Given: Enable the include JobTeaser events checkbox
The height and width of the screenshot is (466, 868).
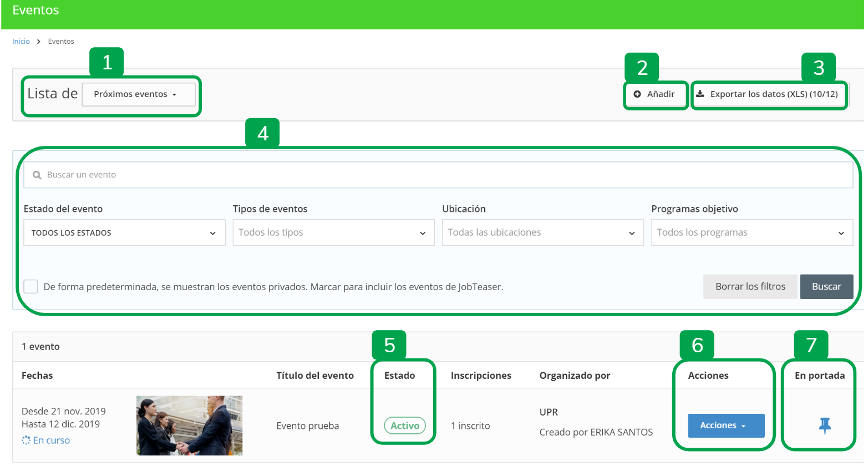Looking at the screenshot, I should 31,287.
